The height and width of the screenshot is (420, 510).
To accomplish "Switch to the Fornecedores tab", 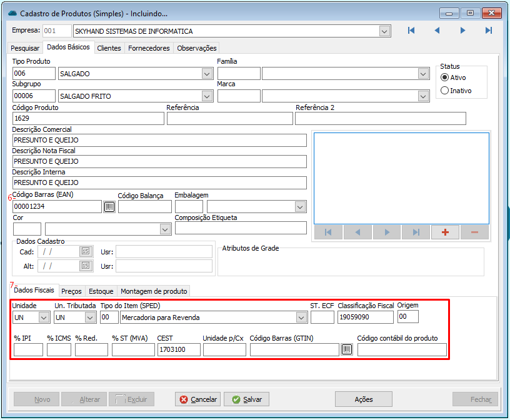I will [149, 48].
